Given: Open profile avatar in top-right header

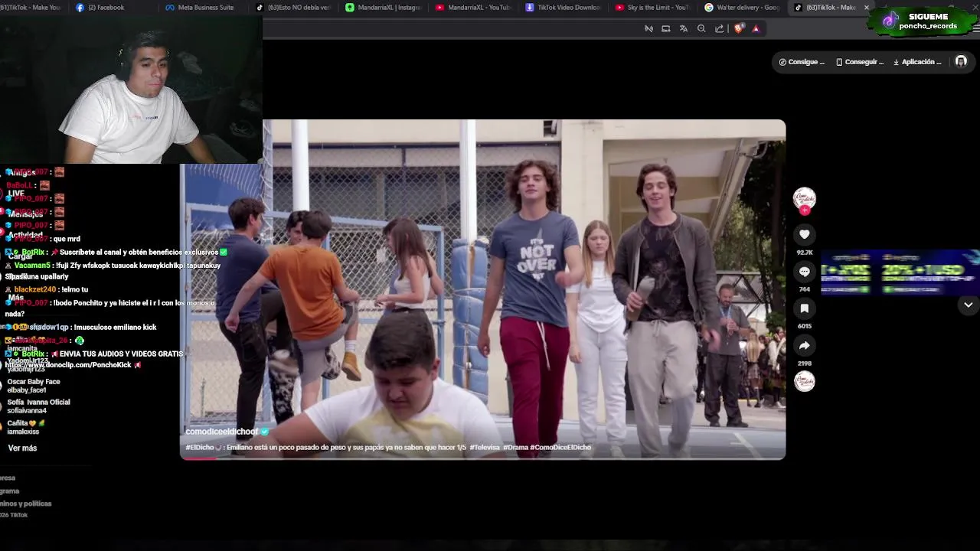Looking at the screenshot, I should (961, 62).
